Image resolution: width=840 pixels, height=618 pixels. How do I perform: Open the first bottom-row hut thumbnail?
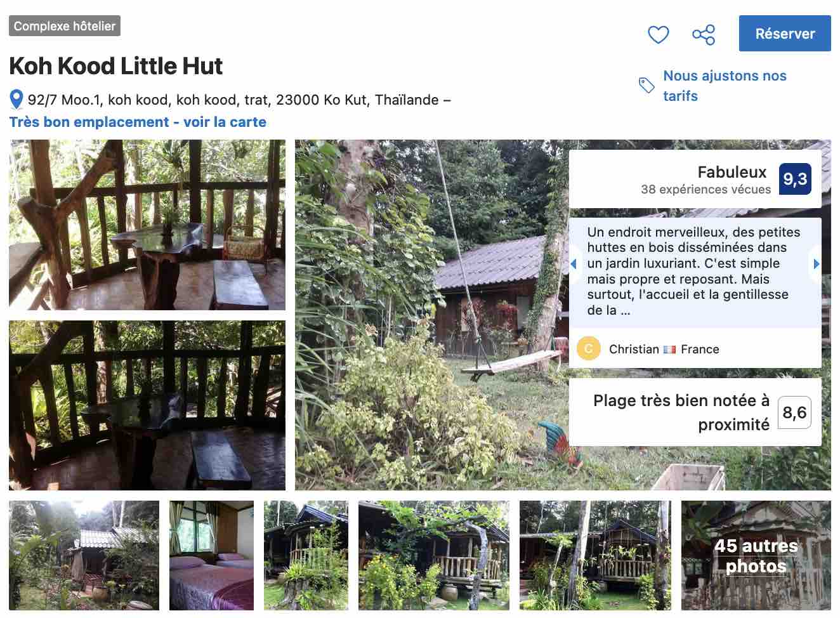(x=84, y=555)
